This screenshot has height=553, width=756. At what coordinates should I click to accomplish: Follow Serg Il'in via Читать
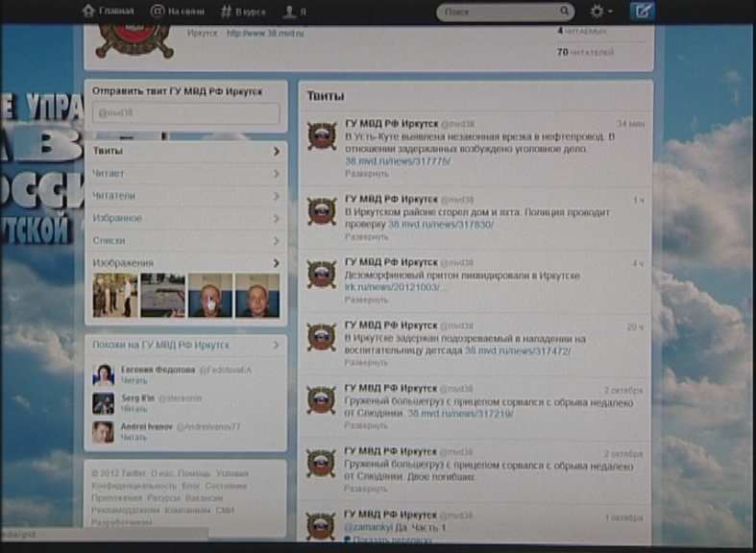[x=134, y=409]
